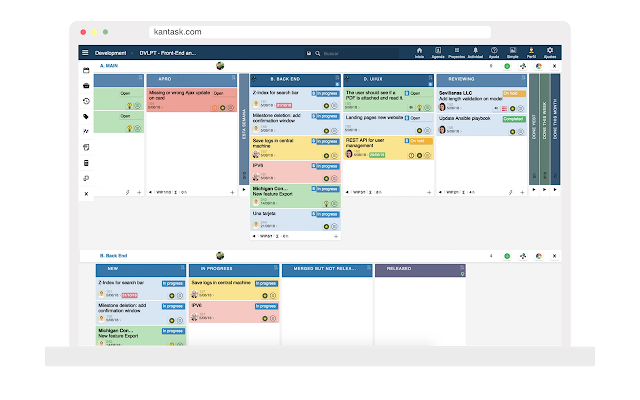Open the calendar icon in left sidebar
The image size is (640, 400).
86,70
